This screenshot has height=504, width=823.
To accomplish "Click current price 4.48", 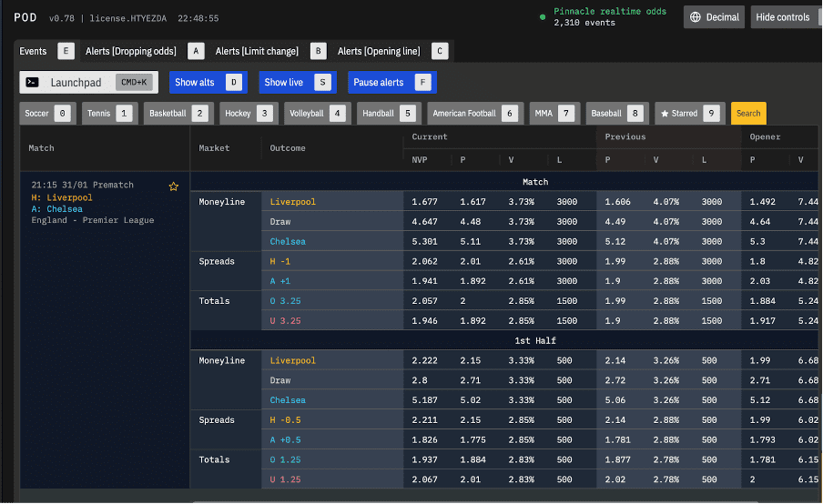I will 471,222.
